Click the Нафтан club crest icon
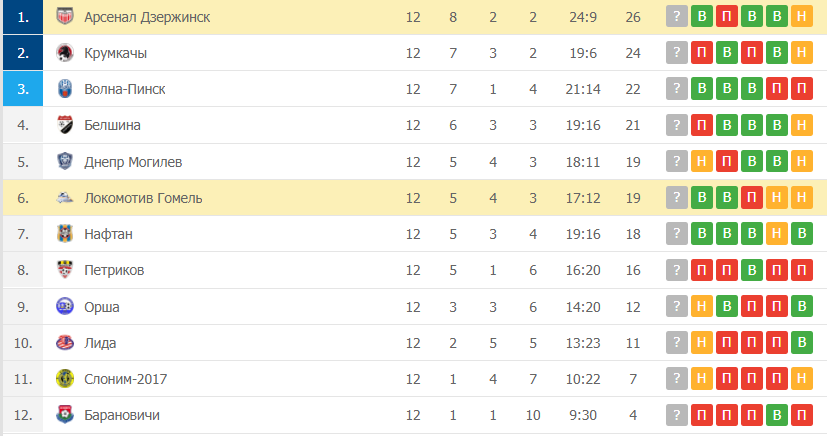 (65, 234)
